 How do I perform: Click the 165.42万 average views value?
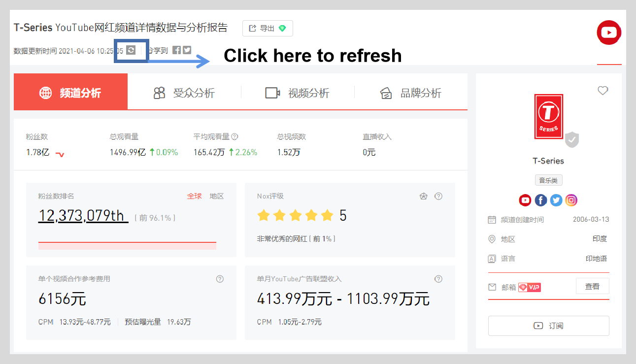point(209,152)
